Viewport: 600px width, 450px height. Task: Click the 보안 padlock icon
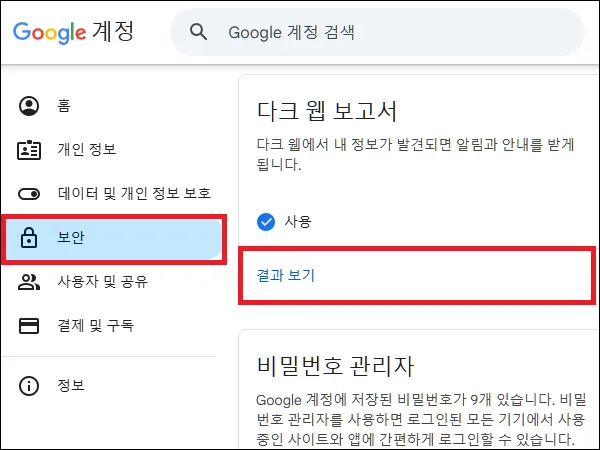pyautogui.click(x=29, y=238)
